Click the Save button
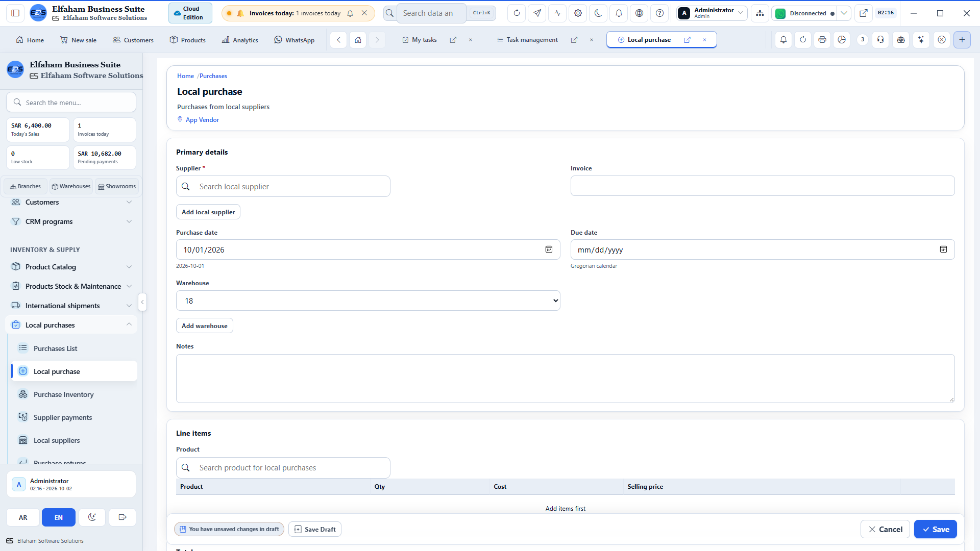The image size is (980, 551). pos(935,529)
